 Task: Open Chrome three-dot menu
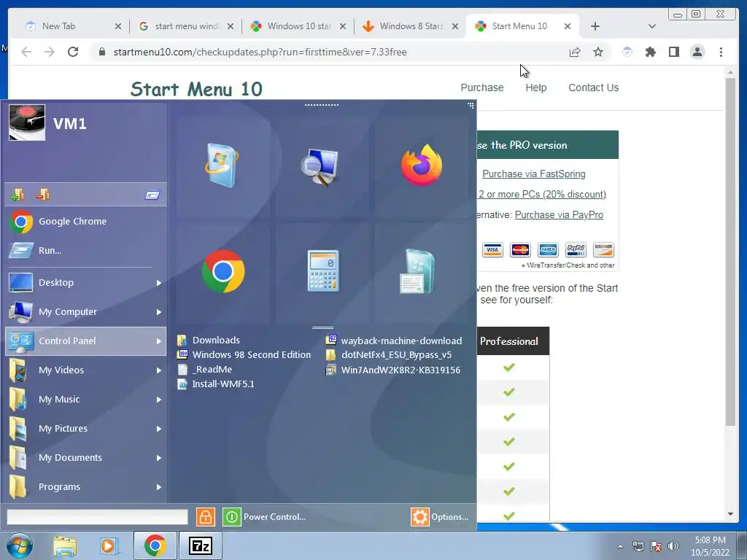click(721, 52)
